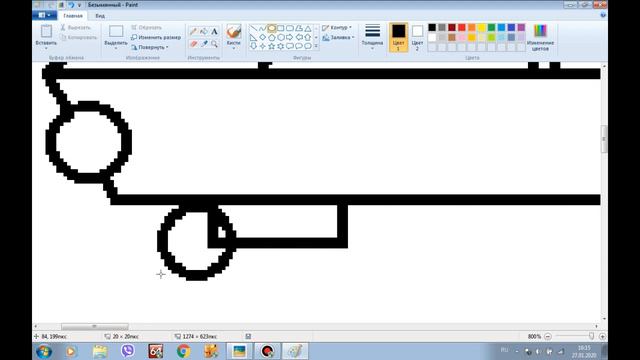640x360 pixels.
Task: Choose the Up arrow shape
Action: 308,37
